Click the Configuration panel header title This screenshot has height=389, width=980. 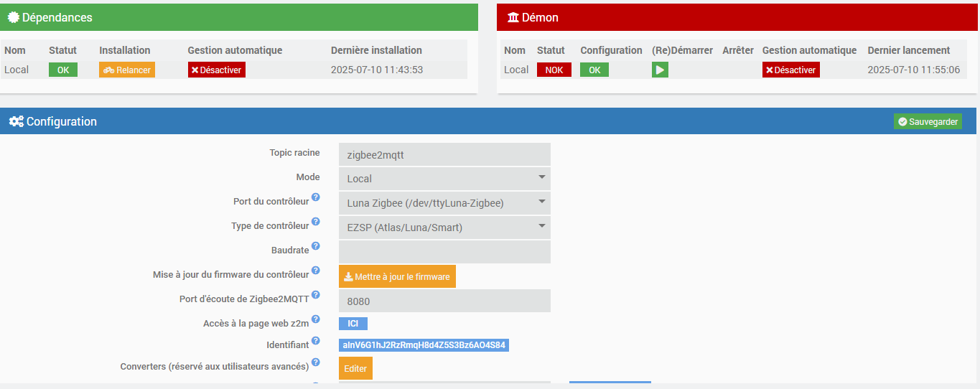click(x=62, y=121)
